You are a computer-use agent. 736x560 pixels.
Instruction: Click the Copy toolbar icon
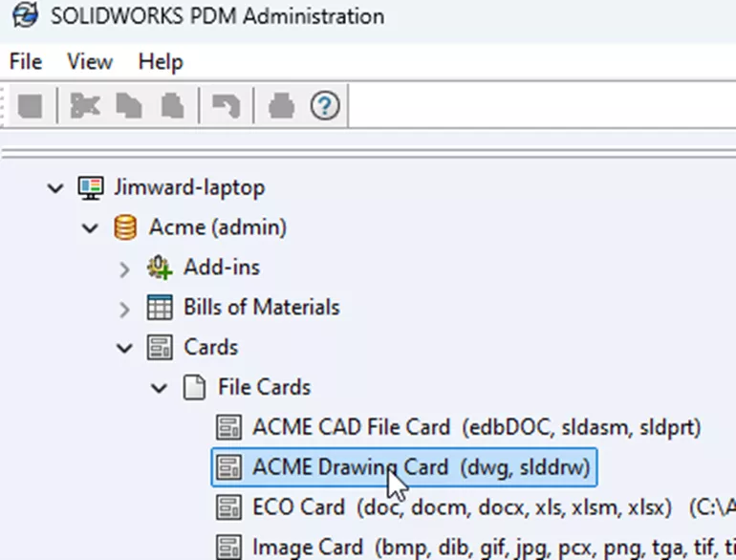click(x=129, y=106)
